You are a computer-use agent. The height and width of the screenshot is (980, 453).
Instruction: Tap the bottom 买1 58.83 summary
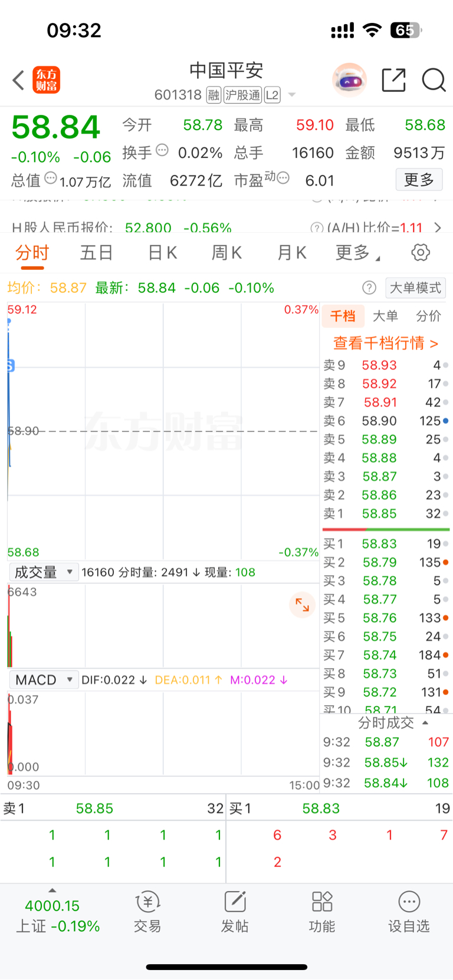tap(340, 809)
